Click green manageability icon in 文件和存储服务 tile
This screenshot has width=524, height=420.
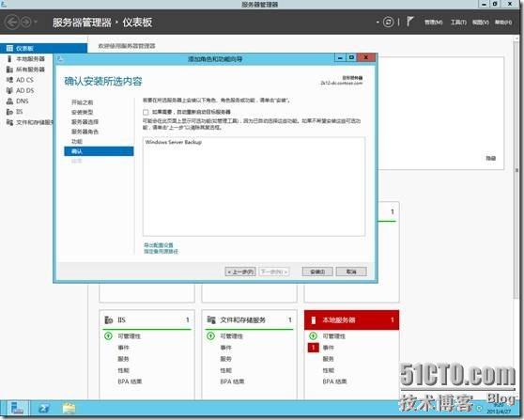coord(211,335)
